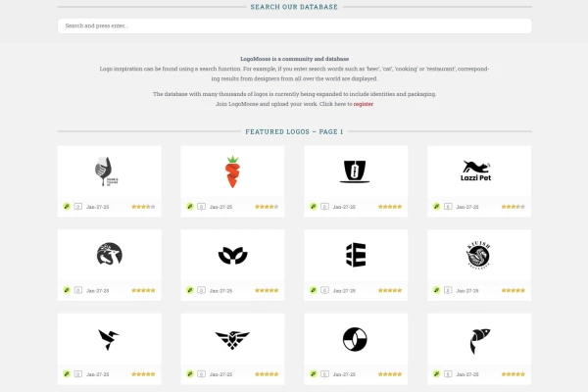Open comment count box under Kuish badge logo
588x392 pixels.
pos(448,290)
